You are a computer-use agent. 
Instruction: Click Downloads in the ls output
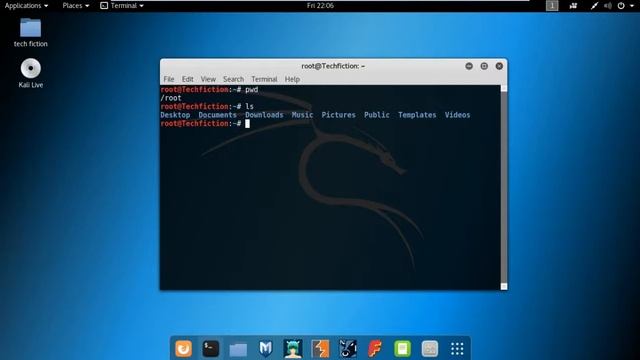pyautogui.click(x=264, y=115)
